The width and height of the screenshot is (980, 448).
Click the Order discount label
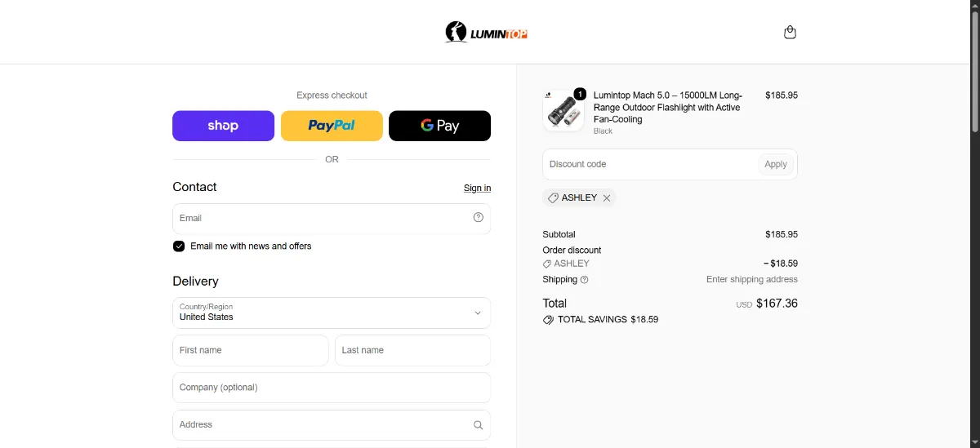(572, 250)
